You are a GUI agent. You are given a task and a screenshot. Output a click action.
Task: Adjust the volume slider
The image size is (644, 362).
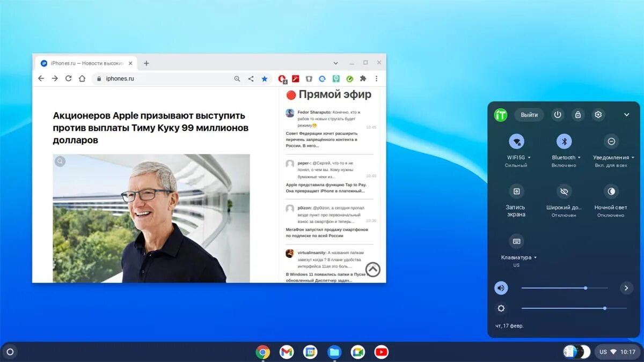(565, 288)
